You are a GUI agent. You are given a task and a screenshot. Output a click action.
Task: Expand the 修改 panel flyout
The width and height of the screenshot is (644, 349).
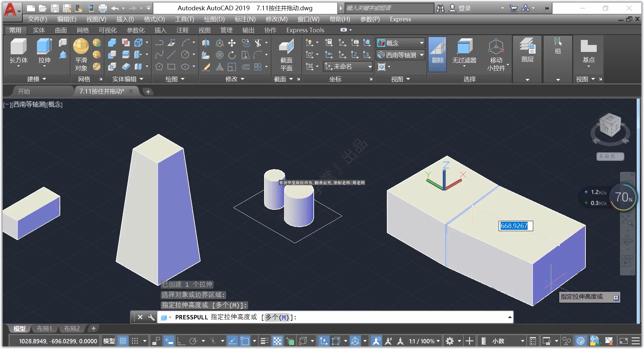click(x=235, y=79)
